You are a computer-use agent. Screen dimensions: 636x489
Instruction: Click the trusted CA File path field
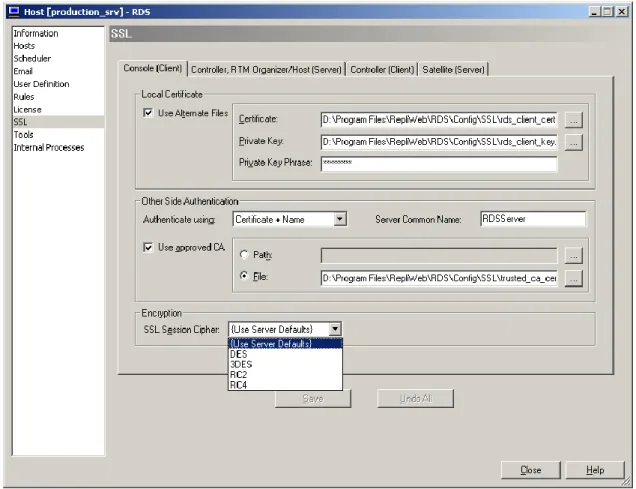(x=439, y=278)
